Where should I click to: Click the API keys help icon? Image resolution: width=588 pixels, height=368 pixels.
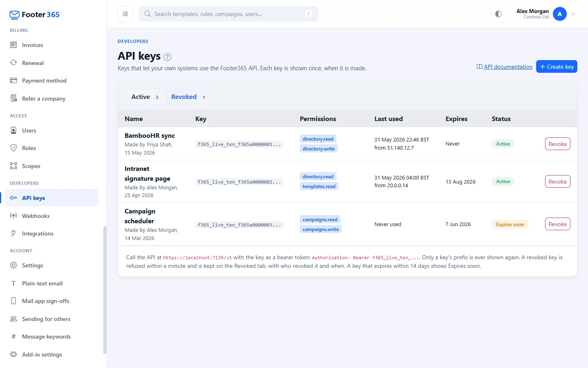click(x=167, y=57)
